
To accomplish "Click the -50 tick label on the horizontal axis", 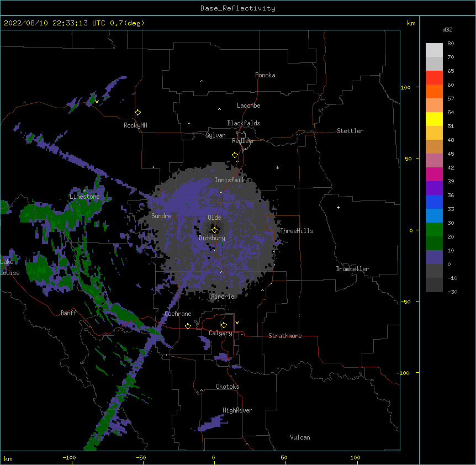I will pos(141,457).
